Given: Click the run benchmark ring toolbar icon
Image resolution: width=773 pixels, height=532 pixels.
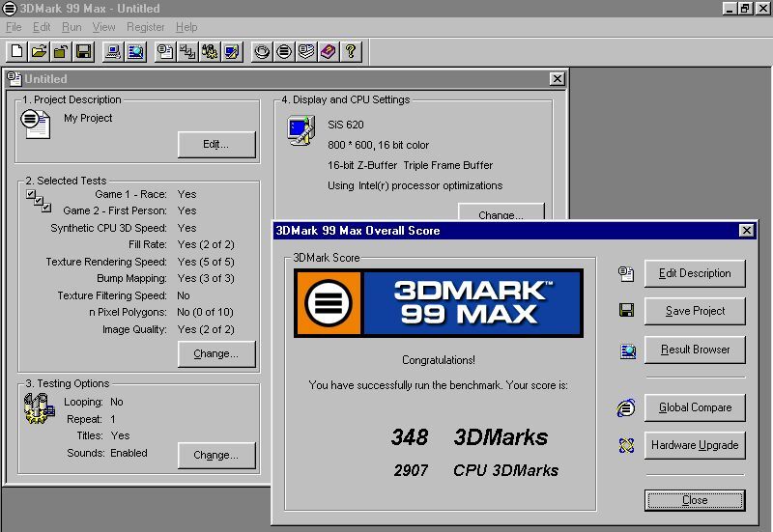Looking at the screenshot, I should click(x=262, y=52).
